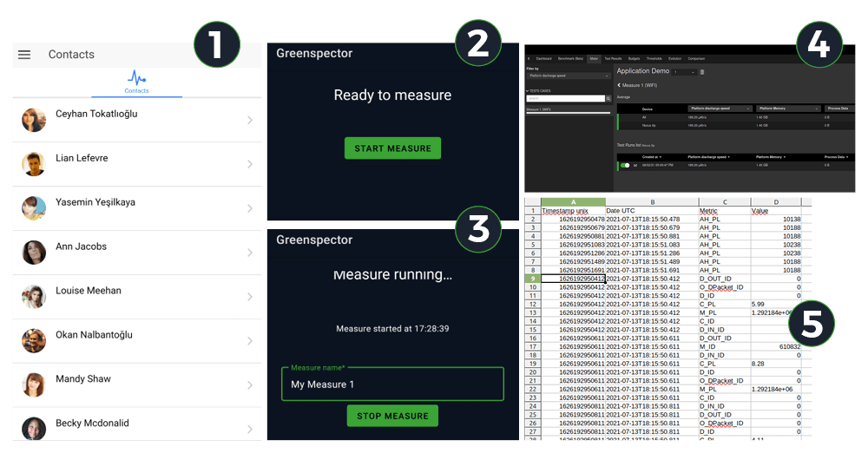The width and height of the screenshot is (868, 460).
Task: Switch to the Meter tab
Action: pyautogui.click(x=594, y=59)
